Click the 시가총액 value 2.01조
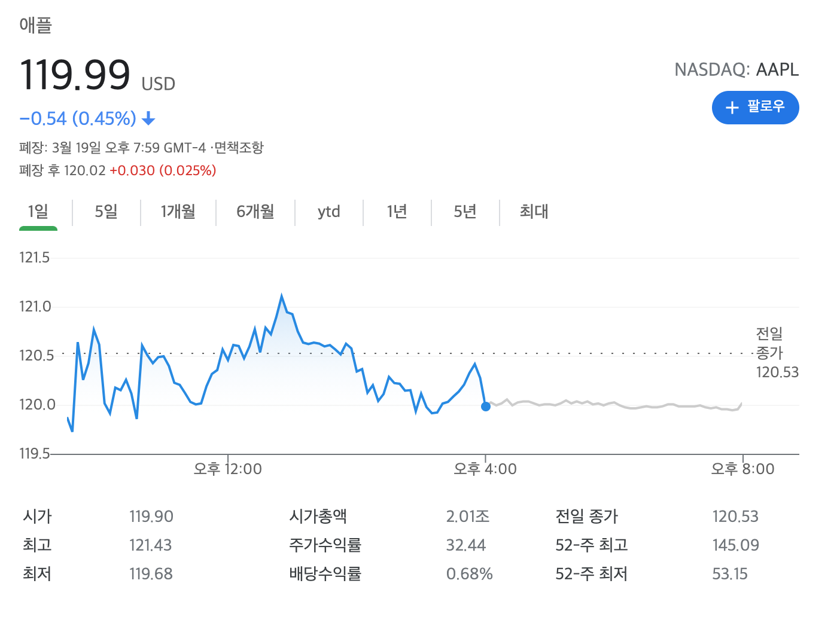 coord(468,517)
